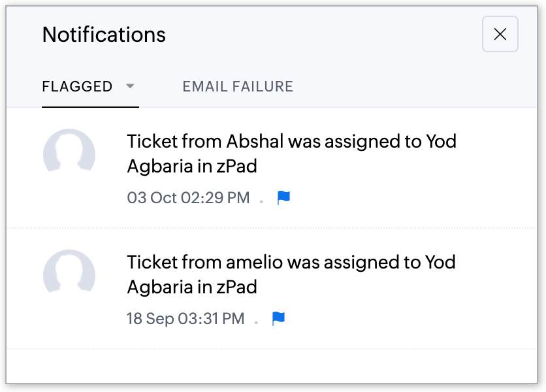Click avatar of the Abshal ticket notification
The image size is (546, 392).
(69, 155)
